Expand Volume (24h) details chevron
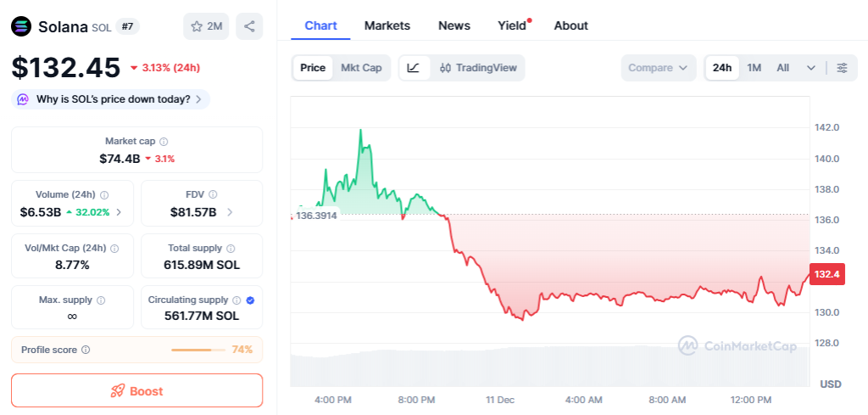This screenshot has width=868, height=415. pyautogui.click(x=119, y=212)
